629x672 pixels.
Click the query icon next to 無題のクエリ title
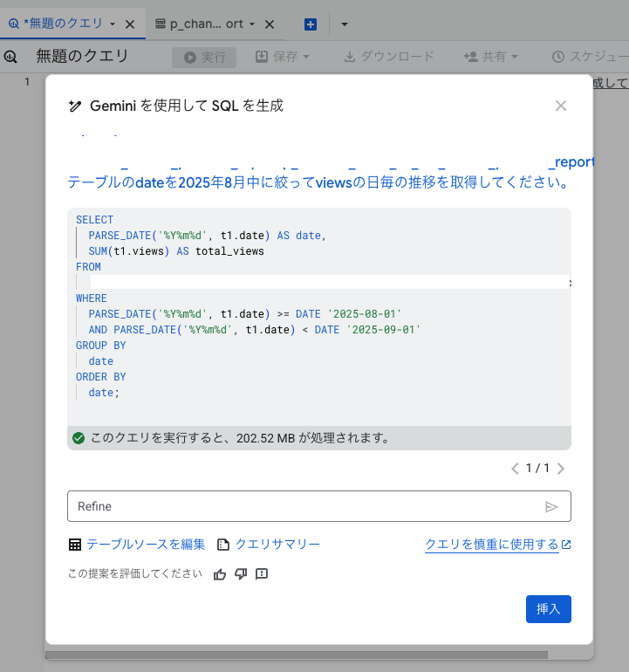10,57
